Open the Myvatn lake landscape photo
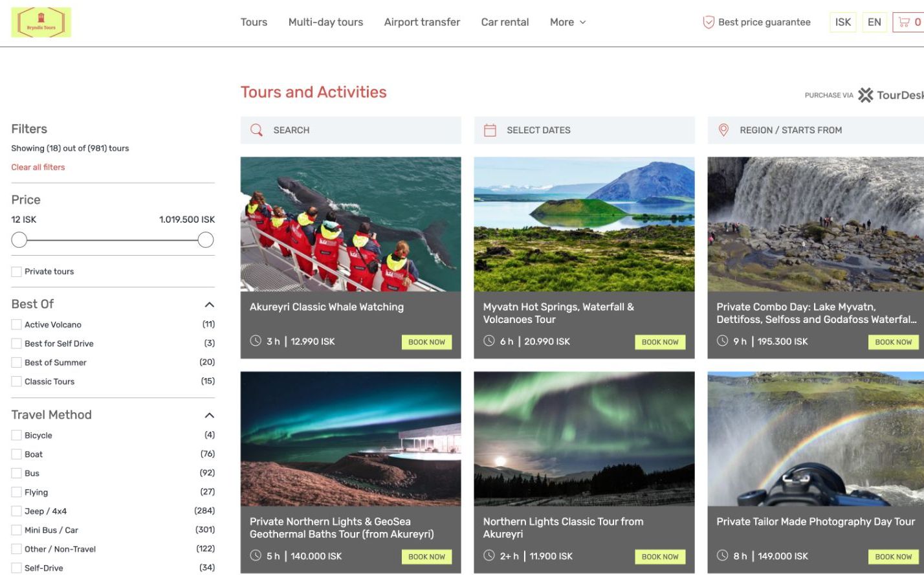 (584, 225)
